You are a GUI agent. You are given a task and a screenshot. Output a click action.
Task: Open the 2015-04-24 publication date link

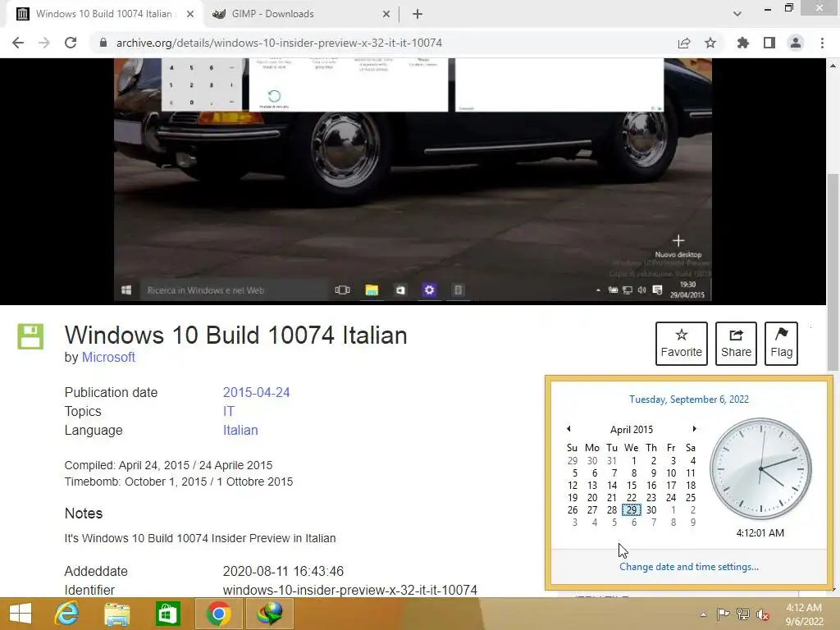256,393
